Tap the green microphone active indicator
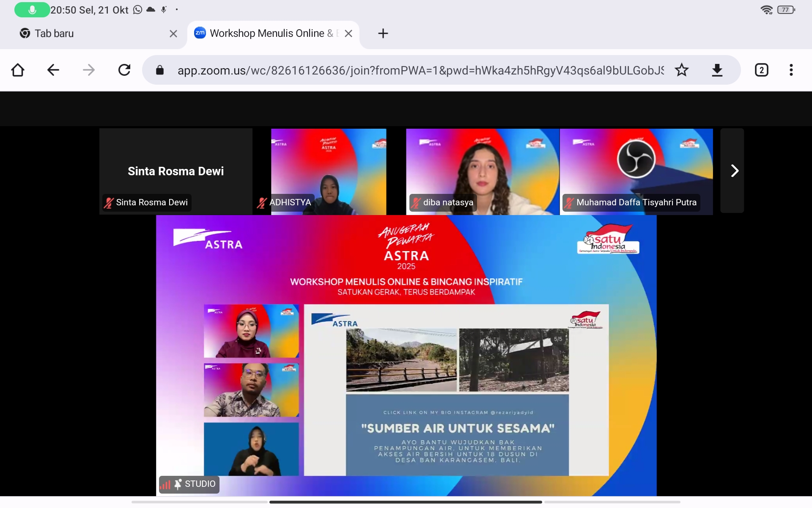 32,10
